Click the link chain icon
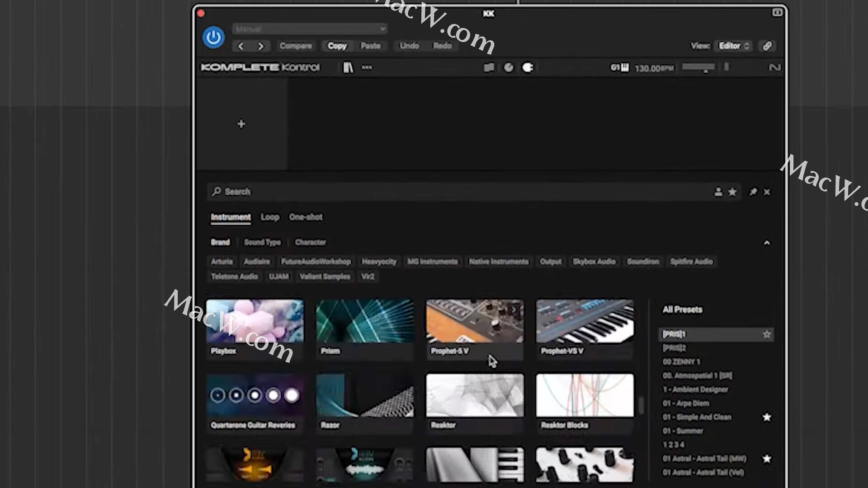 tap(767, 46)
